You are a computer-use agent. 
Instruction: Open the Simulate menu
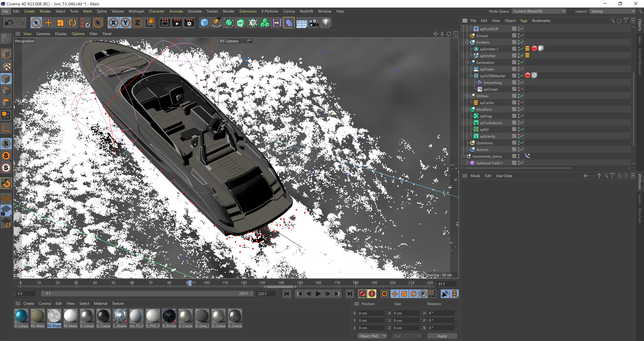[195, 11]
